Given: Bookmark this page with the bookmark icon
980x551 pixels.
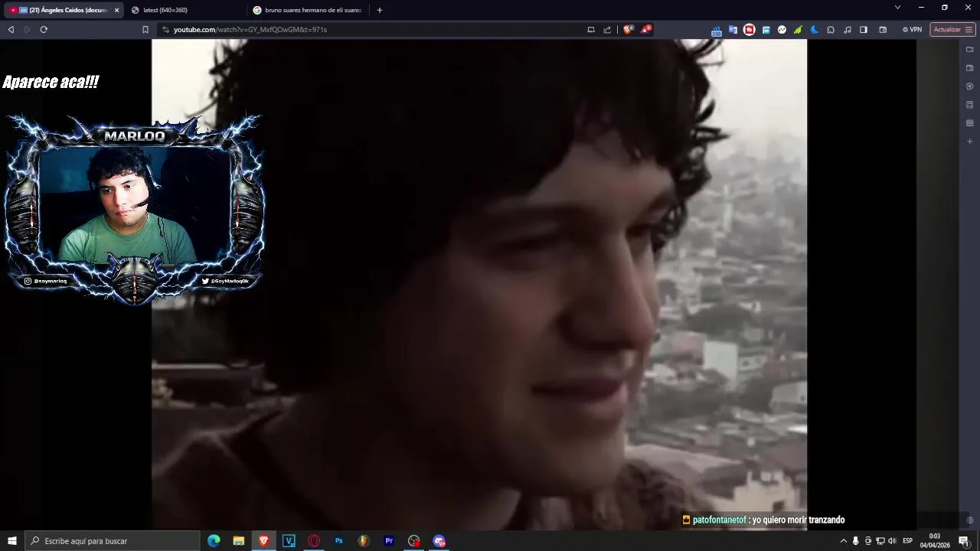Looking at the screenshot, I should click(x=145, y=30).
